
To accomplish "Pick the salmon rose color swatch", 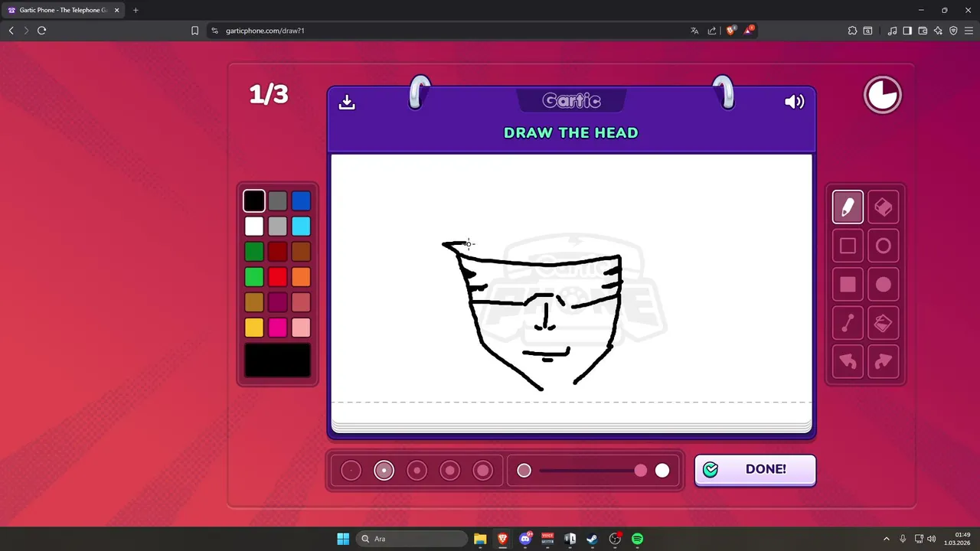I will (301, 302).
